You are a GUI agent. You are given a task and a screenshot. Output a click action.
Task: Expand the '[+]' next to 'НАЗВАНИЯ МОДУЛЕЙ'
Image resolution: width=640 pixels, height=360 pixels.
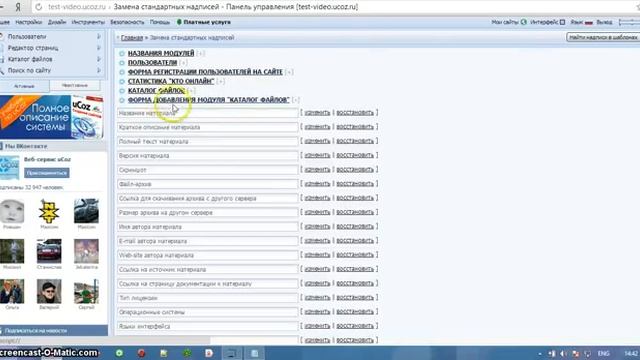click(200, 53)
